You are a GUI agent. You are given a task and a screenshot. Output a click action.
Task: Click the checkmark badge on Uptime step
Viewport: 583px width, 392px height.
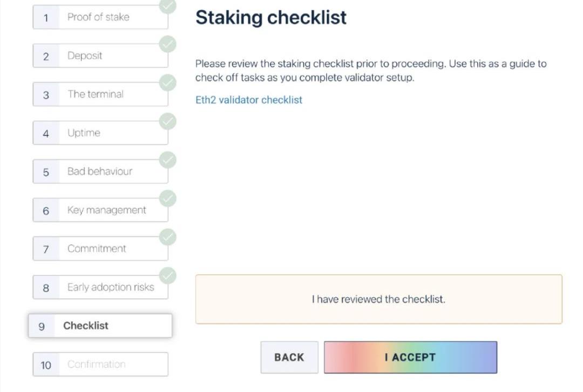pos(168,121)
